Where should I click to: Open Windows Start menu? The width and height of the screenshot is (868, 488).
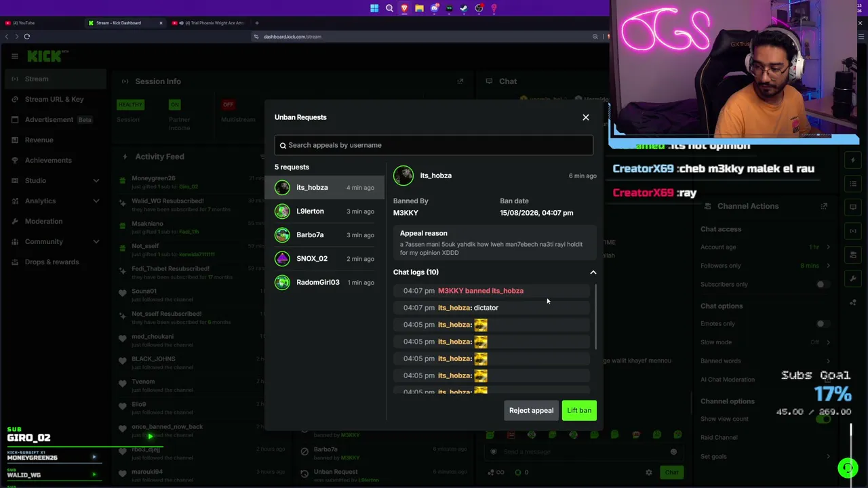pyautogui.click(x=374, y=8)
